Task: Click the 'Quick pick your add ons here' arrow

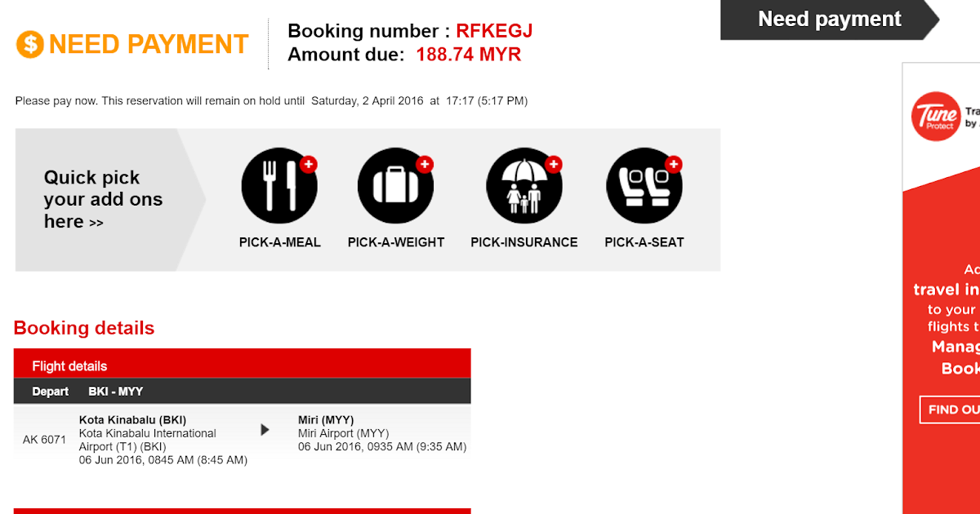Action: click(96, 223)
